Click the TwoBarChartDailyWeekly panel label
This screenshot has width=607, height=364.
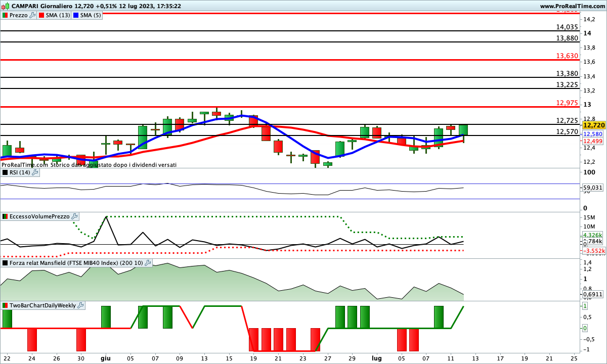click(x=43, y=305)
